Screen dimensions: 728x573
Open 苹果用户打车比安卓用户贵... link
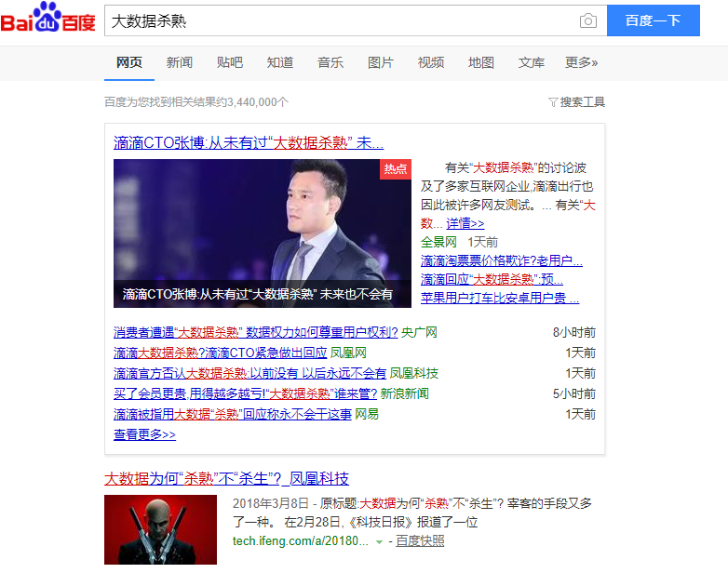(x=500, y=298)
